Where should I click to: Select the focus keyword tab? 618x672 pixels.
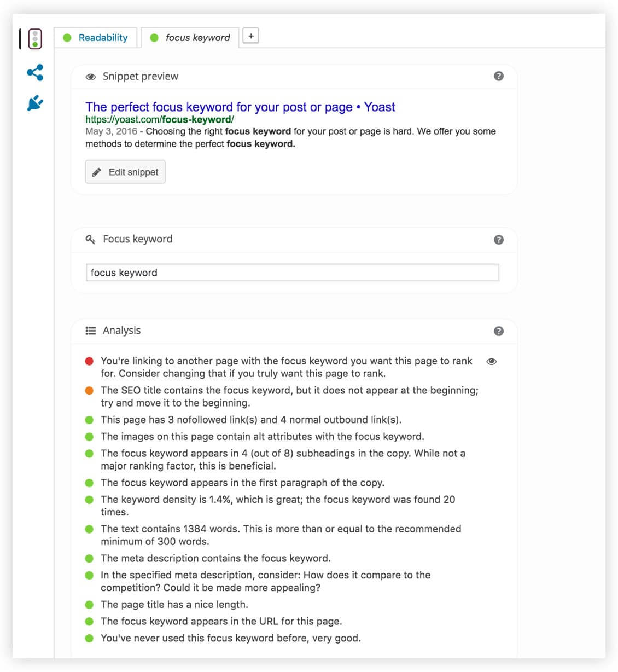(x=190, y=38)
